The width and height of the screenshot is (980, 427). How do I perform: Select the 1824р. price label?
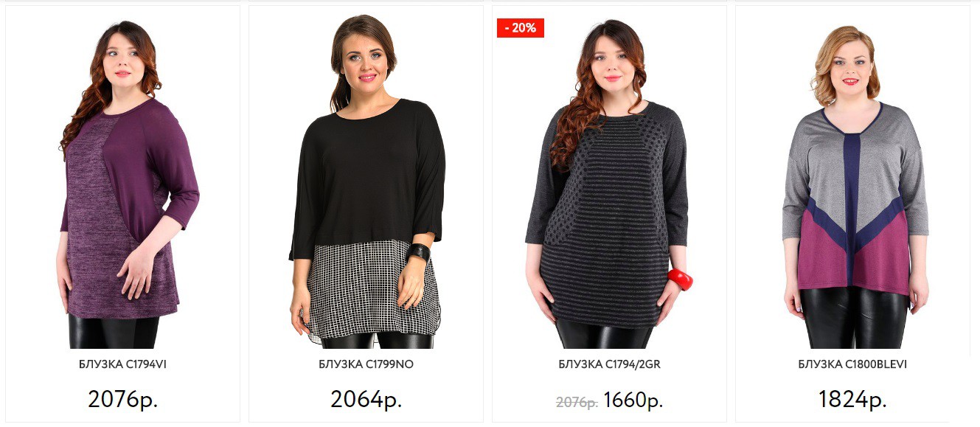(x=853, y=399)
